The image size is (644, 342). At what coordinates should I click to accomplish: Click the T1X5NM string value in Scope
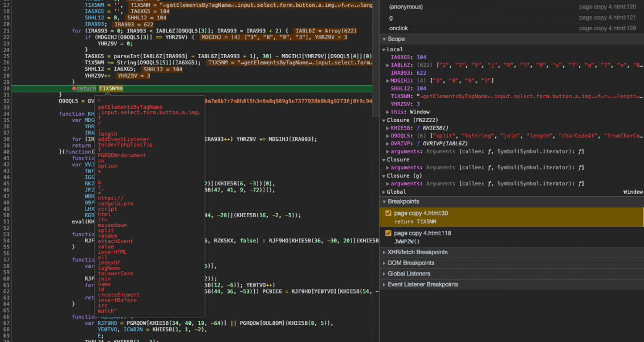[x=530, y=96]
